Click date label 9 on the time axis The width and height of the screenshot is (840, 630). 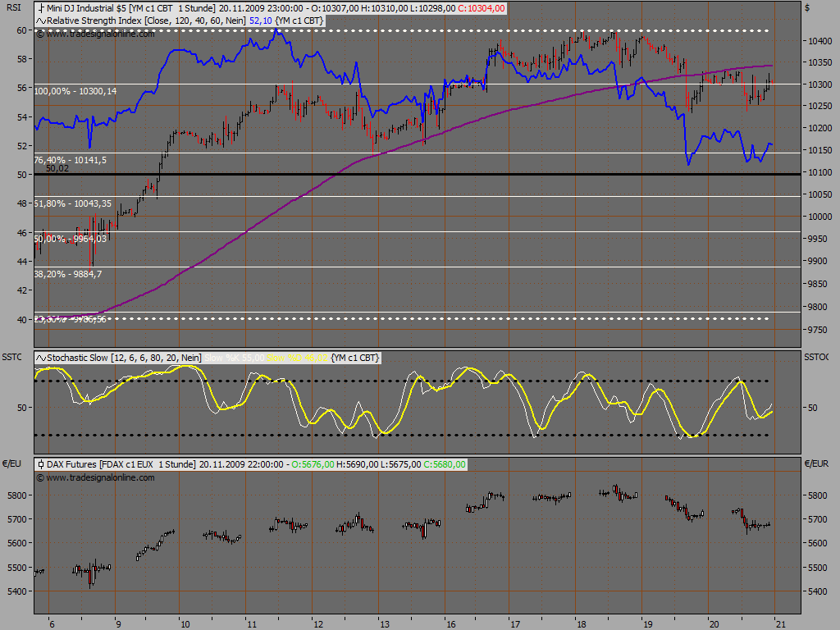pos(118,624)
